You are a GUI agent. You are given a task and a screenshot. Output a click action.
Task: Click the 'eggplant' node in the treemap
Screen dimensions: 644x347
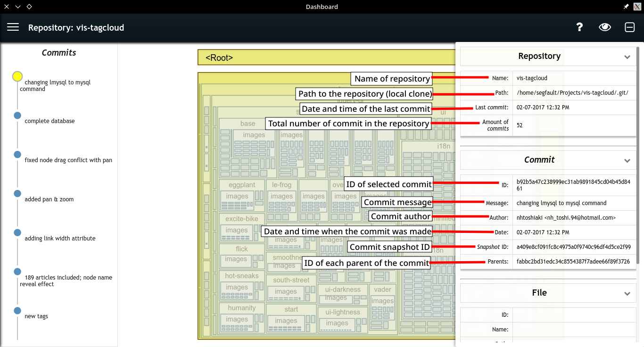(241, 185)
